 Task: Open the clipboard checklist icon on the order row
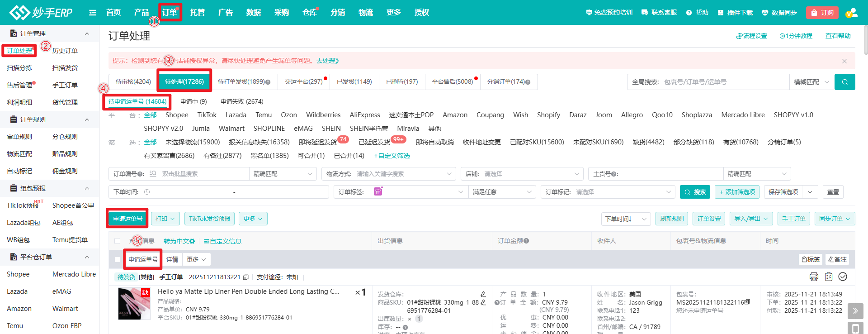point(829,277)
